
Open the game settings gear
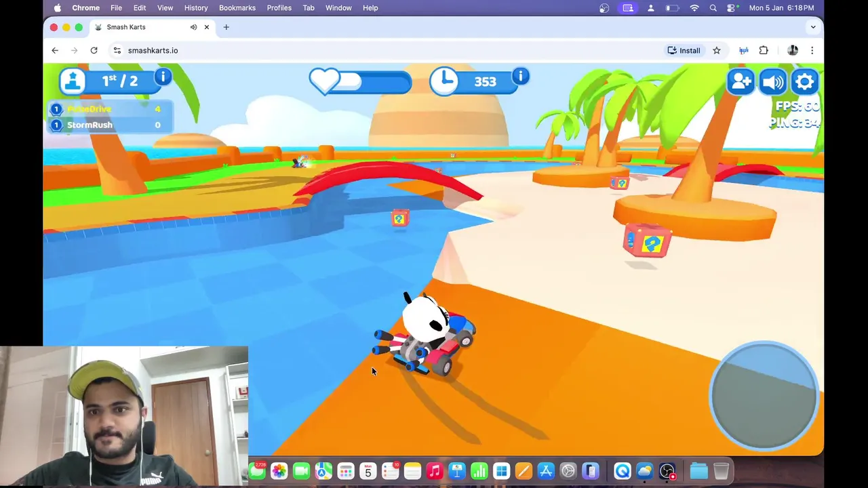point(805,82)
